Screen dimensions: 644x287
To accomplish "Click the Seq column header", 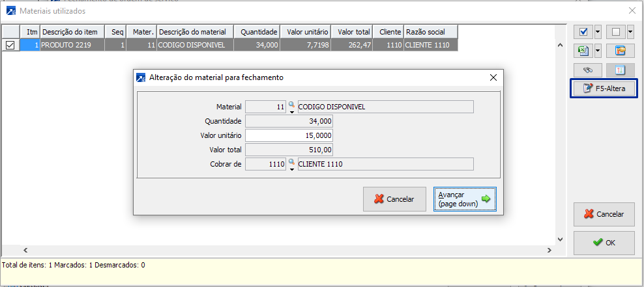I will [x=115, y=32].
